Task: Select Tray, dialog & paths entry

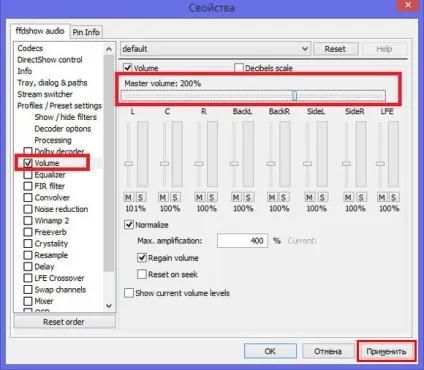Action: click(52, 83)
